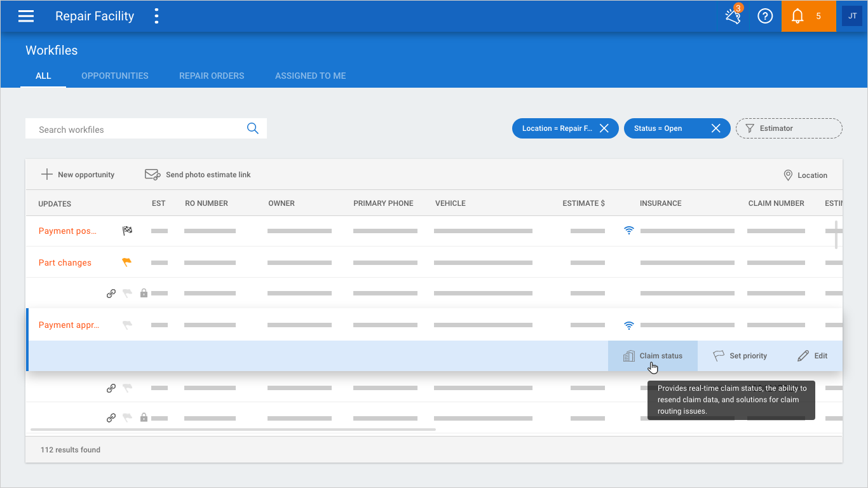Click Send photo estimate link

(198, 175)
